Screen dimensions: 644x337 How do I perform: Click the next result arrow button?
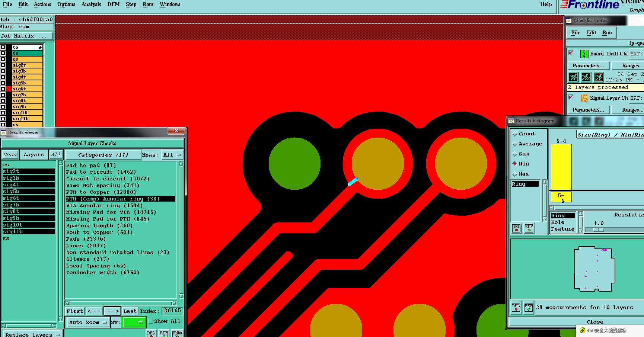(112, 311)
